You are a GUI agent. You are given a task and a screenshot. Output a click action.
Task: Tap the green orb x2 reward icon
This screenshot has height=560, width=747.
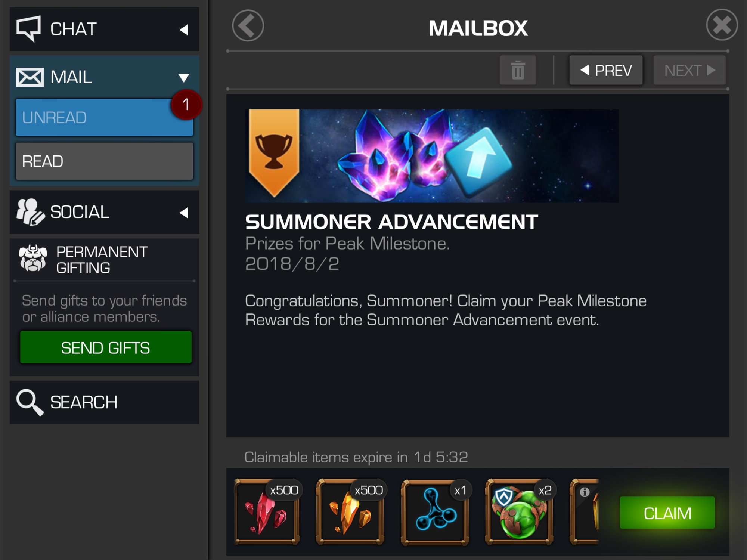pyautogui.click(x=520, y=511)
